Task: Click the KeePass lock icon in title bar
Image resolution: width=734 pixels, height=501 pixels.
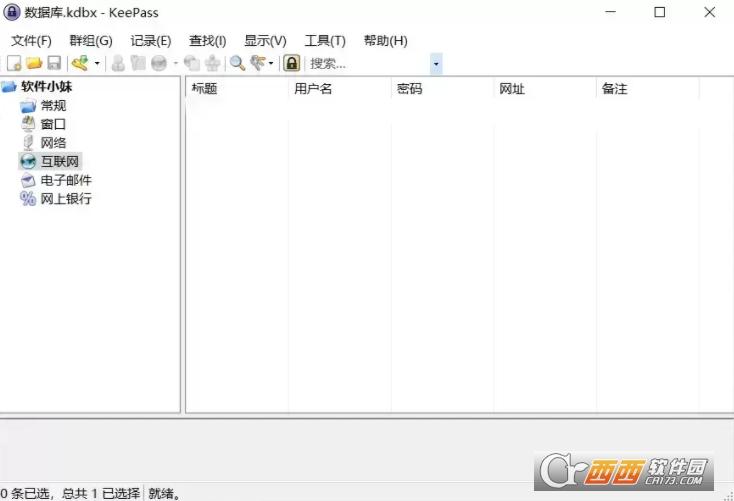Action: pyautogui.click(x=11, y=12)
